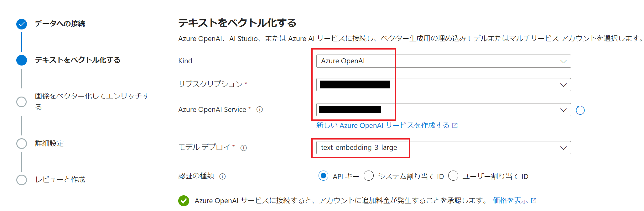Viewport: 644px width, 211px height.
Task: Click the additional charges acknowledgment sentence
Action: click(x=341, y=201)
